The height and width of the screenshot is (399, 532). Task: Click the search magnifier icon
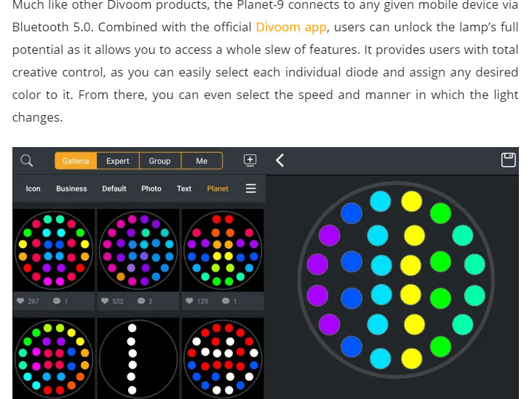(27, 161)
